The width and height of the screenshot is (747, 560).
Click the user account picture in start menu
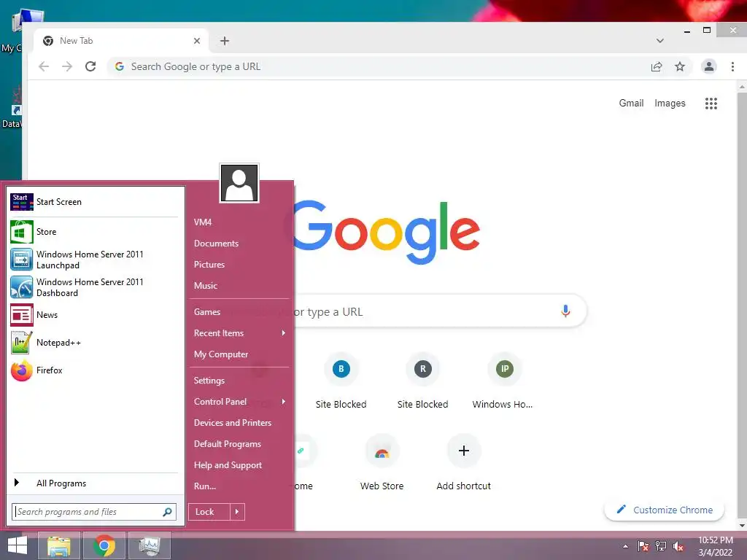(239, 183)
